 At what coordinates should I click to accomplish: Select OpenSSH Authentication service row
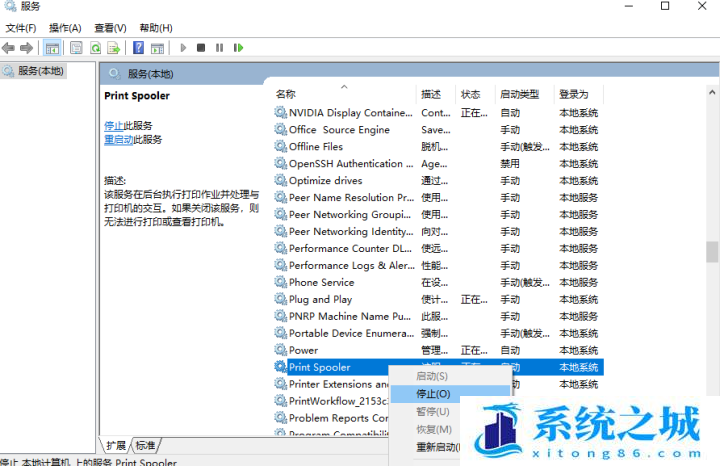tap(438, 163)
